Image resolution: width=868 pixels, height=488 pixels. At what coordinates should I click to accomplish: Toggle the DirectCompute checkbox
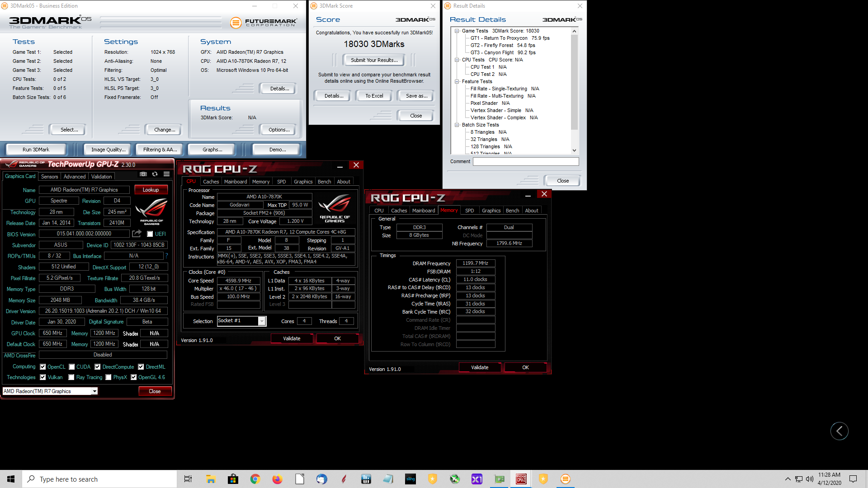click(98, 367)
